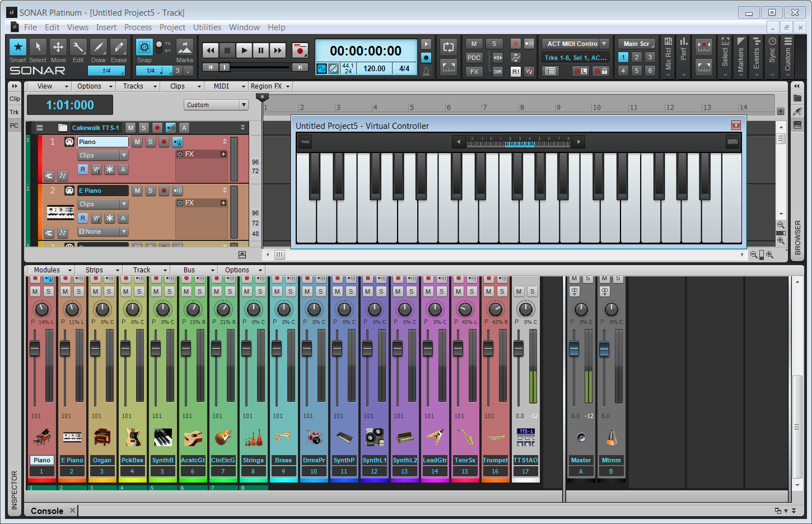Solo the Piano track in track view
This screenshot has width=812, height=524.
[x=150, y=142]
